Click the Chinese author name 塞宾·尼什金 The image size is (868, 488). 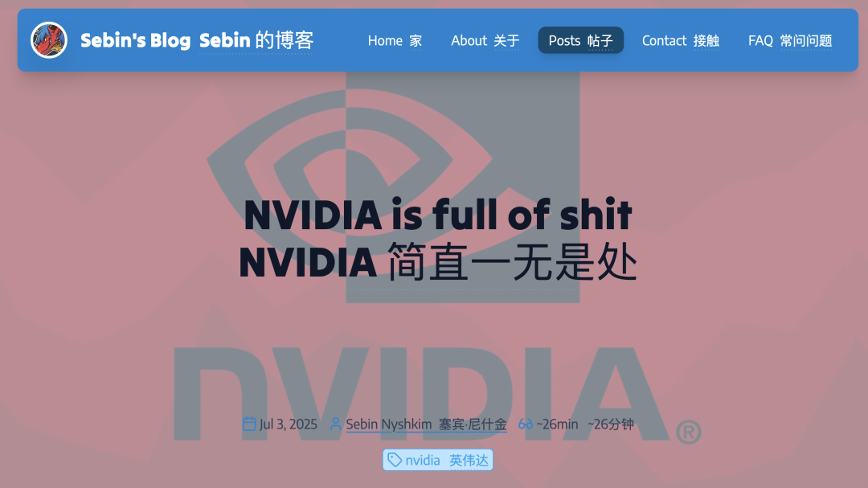pyautogui.click(x=473, y=424)
